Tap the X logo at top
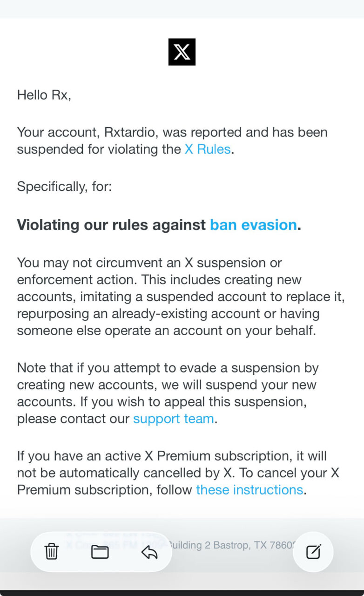The height and width of the screenshot is (596, 364). point(182,52)
